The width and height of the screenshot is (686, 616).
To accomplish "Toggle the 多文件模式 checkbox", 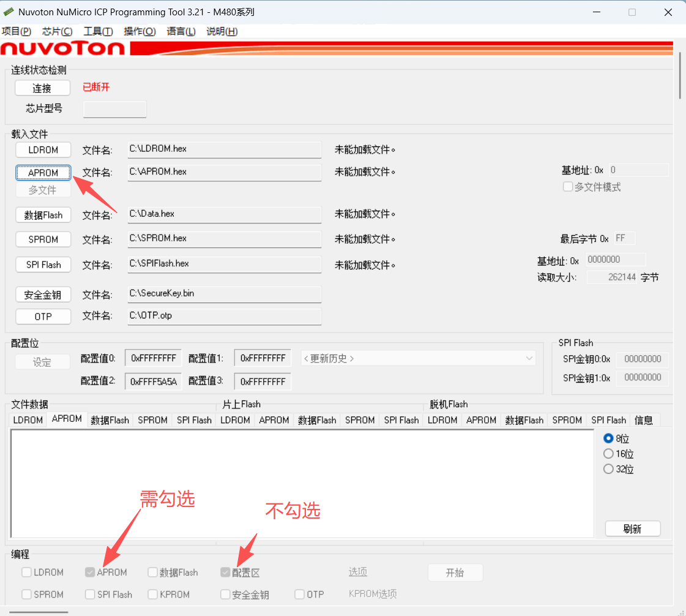I will click(x=568, y=187).
